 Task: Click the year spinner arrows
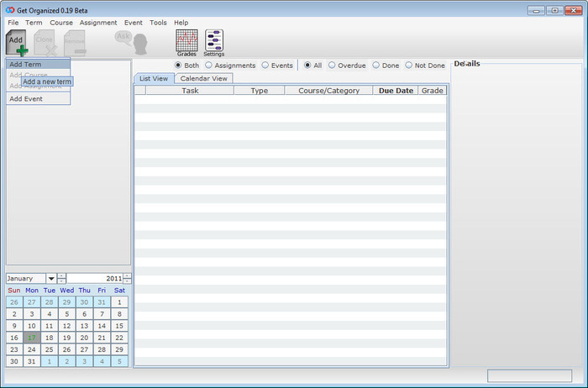tap(128, 279)
